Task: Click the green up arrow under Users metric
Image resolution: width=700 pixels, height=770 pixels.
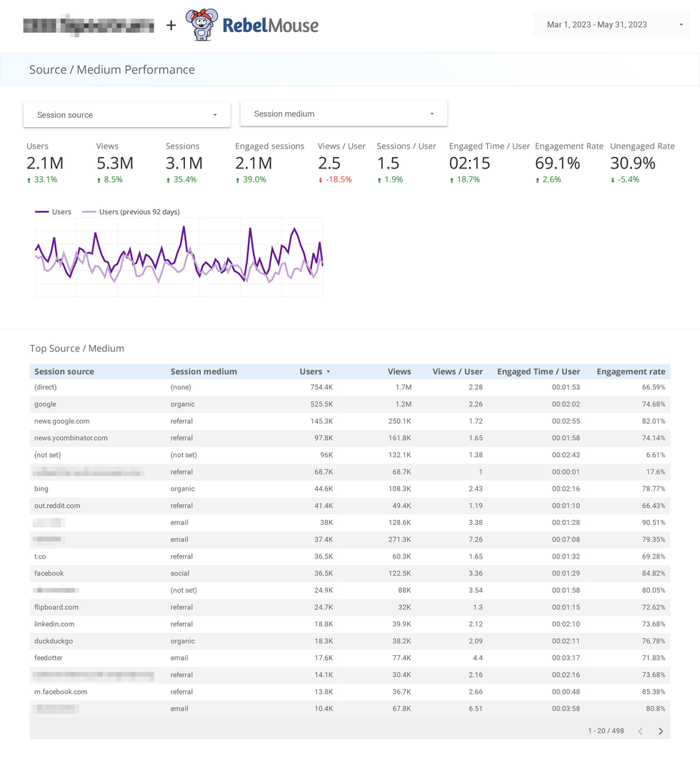Action: pos(29,179)
